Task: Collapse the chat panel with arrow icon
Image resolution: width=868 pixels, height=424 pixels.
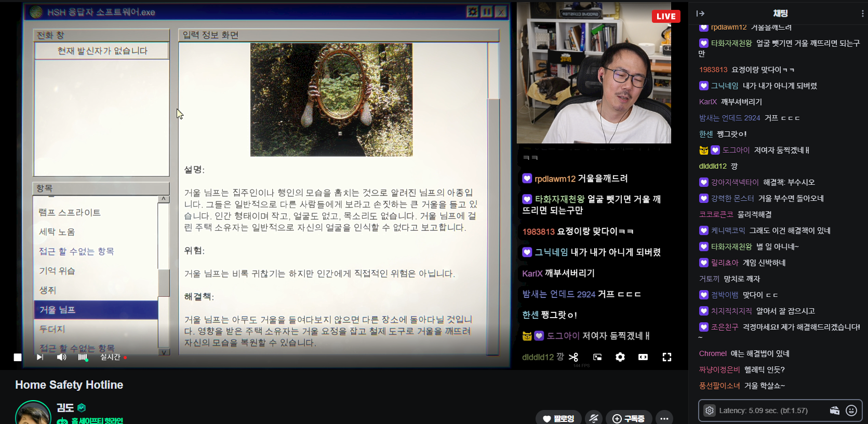Action: pyautogui.click(x=700, y=13)
